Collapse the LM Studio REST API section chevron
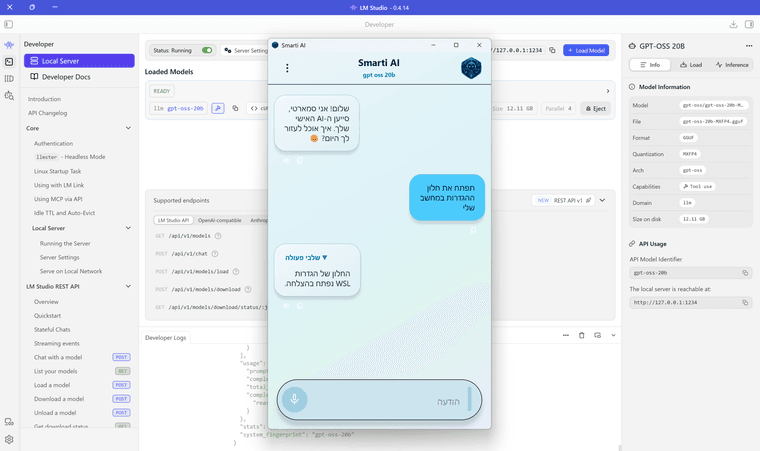This screenshot has width=760, height=451. click(128, 286)
